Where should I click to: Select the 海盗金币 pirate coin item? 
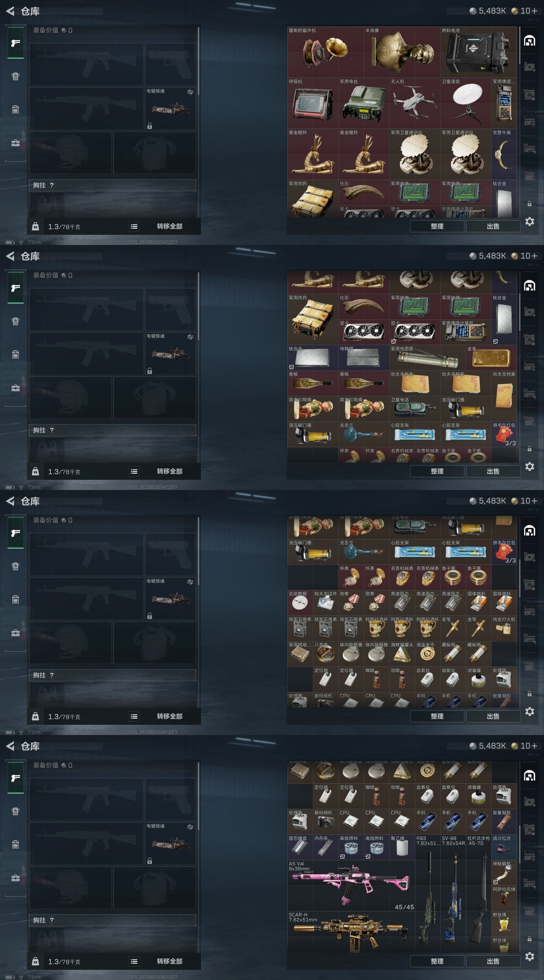click(428, 654)
